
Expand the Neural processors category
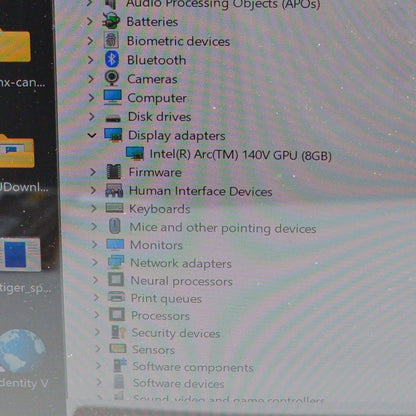point(95,280)
